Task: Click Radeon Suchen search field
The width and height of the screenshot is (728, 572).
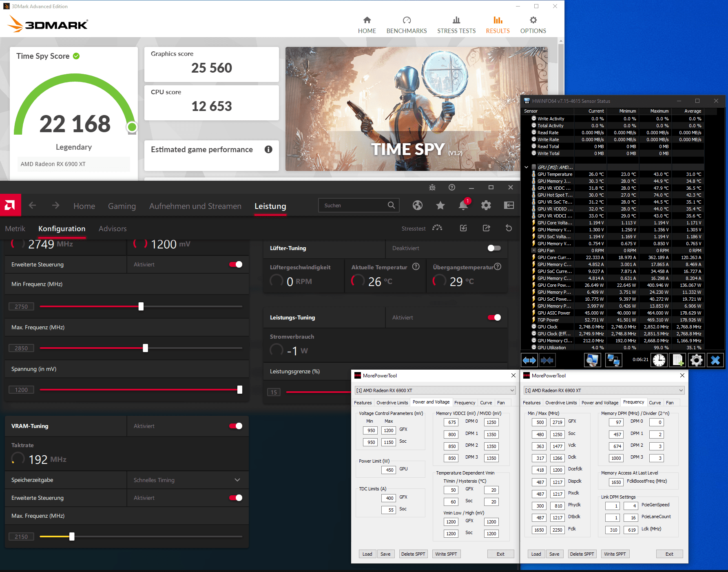Action: 358,205
